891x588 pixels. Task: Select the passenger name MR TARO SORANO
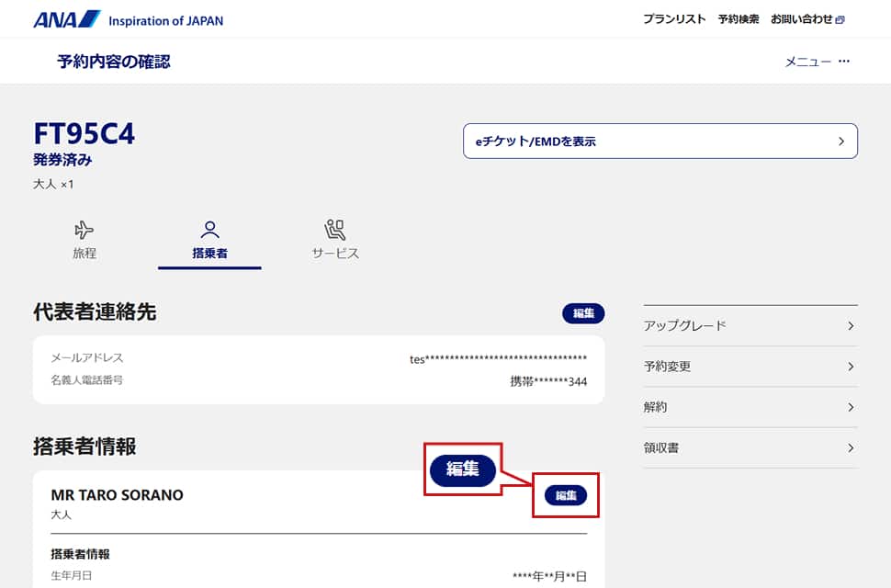[118, 495]
